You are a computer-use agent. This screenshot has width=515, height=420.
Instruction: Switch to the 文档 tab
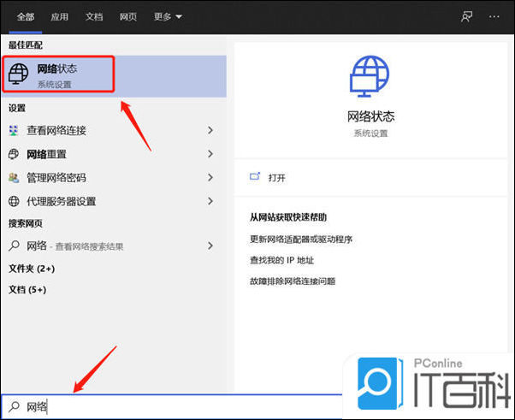tap(94, 16)
